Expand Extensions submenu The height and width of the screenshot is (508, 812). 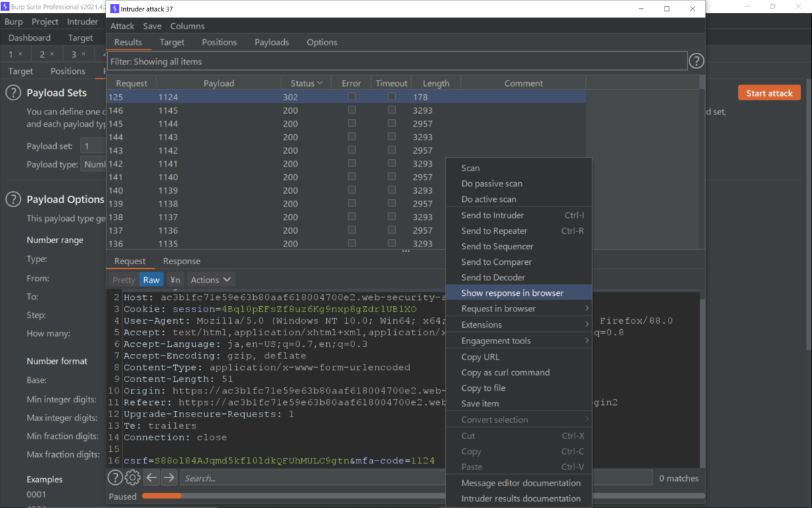pyautogui.click(x=519, y=325)
